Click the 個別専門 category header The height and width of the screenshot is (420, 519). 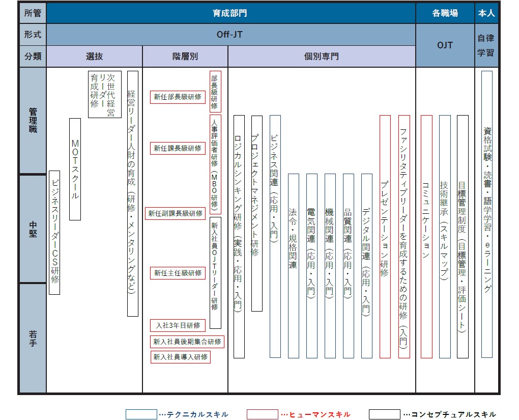coord(322,57)
